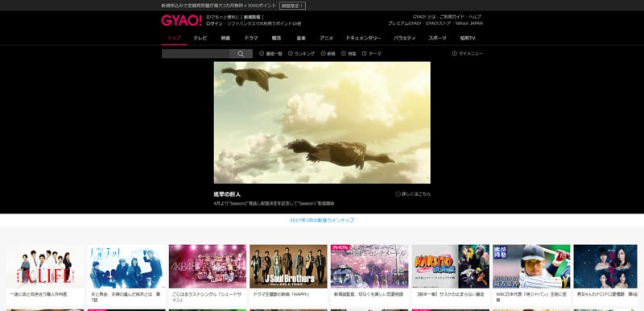Screen dimensions: 644x311
Task: Click the 期間限定！ button in top banner
Action: tap(292, 6)
